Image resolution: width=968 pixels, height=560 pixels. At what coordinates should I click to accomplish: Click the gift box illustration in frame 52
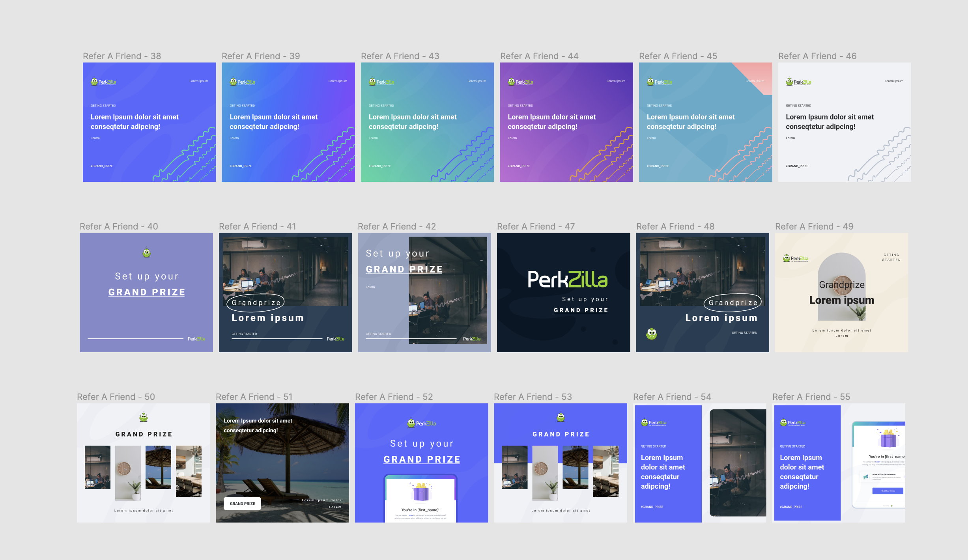click(x=420, y=491)
